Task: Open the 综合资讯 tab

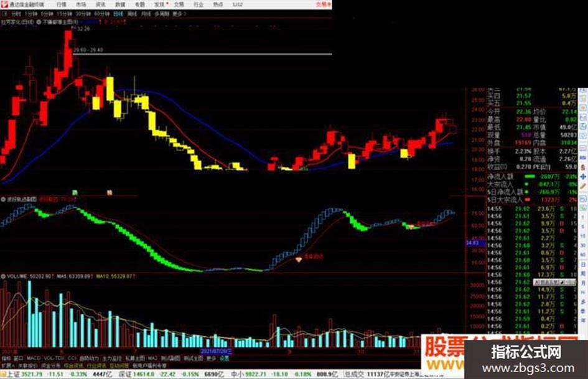Action: pyautogui.click(x=73, y=365)
